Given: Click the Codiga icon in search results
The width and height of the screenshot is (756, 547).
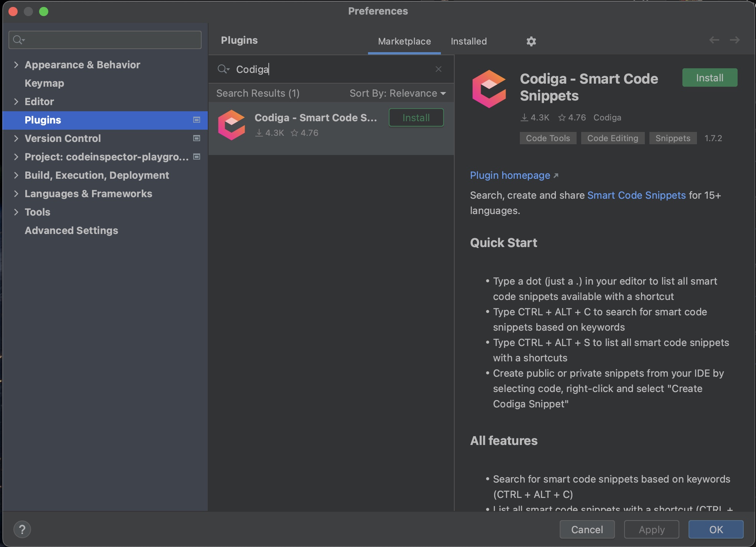Looking at the screenshot, I should tap(232, 125).
